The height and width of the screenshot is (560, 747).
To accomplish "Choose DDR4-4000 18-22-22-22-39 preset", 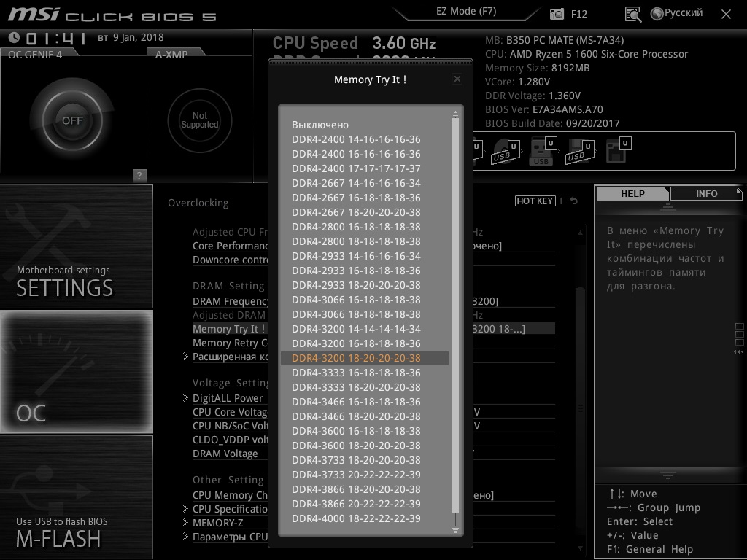I will [365, 518].
